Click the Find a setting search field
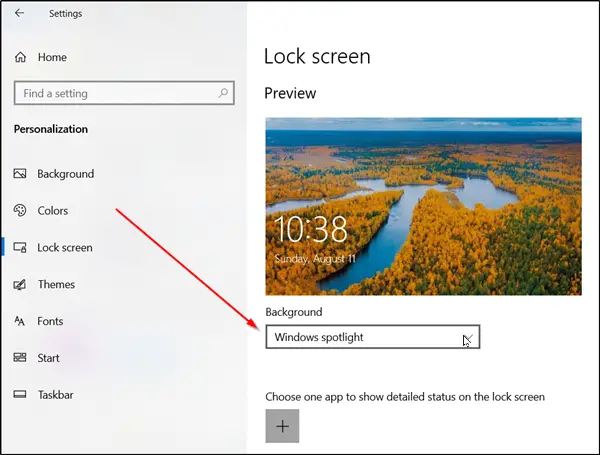This screenshot has width=600, height=455. pos(124,93)
